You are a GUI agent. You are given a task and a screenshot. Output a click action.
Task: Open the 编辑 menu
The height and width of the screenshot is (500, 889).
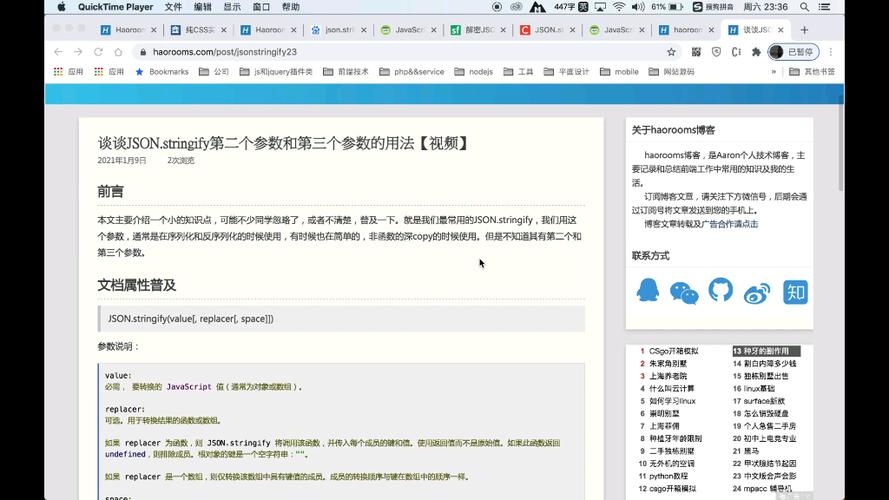pyautogui.click(x=202, y=7)
